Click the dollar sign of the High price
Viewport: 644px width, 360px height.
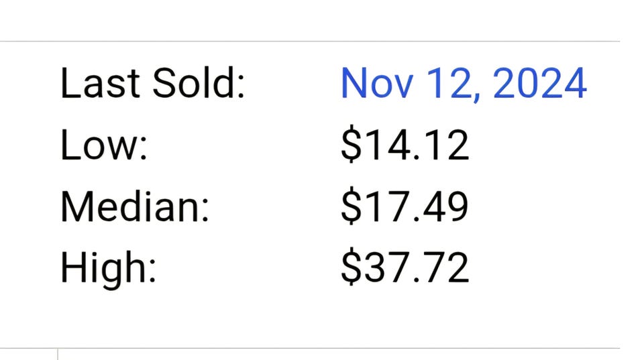point(350,268)
